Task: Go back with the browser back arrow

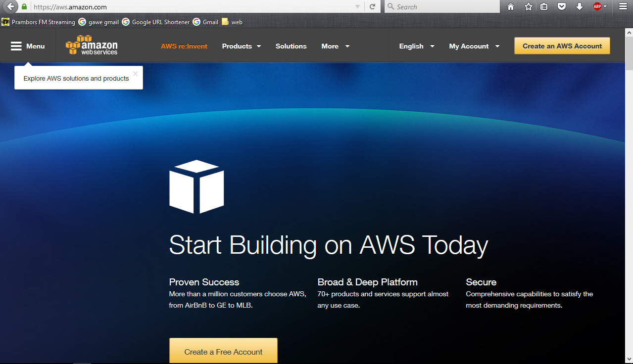Action: tap(10, 7)
